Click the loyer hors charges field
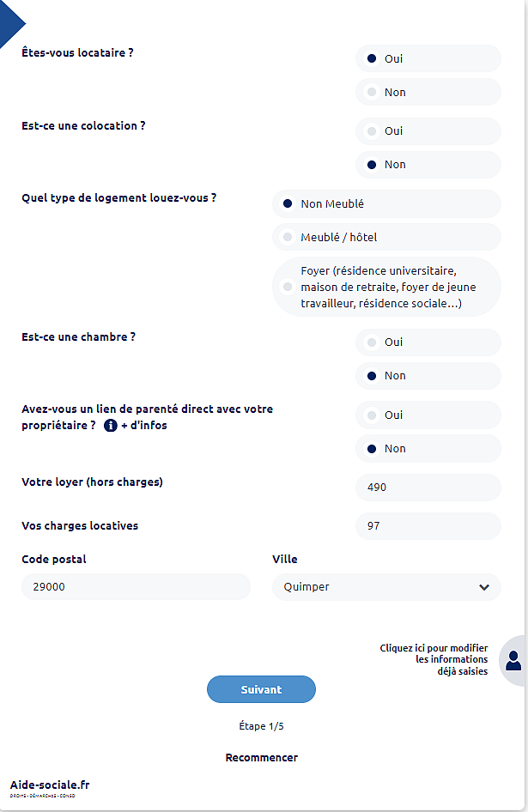Screen dimensions: 528x812 [x=428, y=487]
